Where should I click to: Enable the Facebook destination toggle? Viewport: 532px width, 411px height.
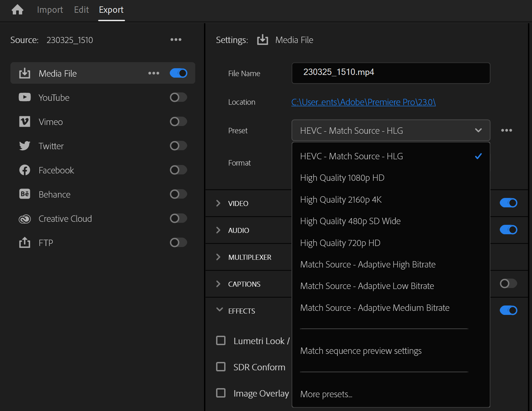(x=178, y=170)
